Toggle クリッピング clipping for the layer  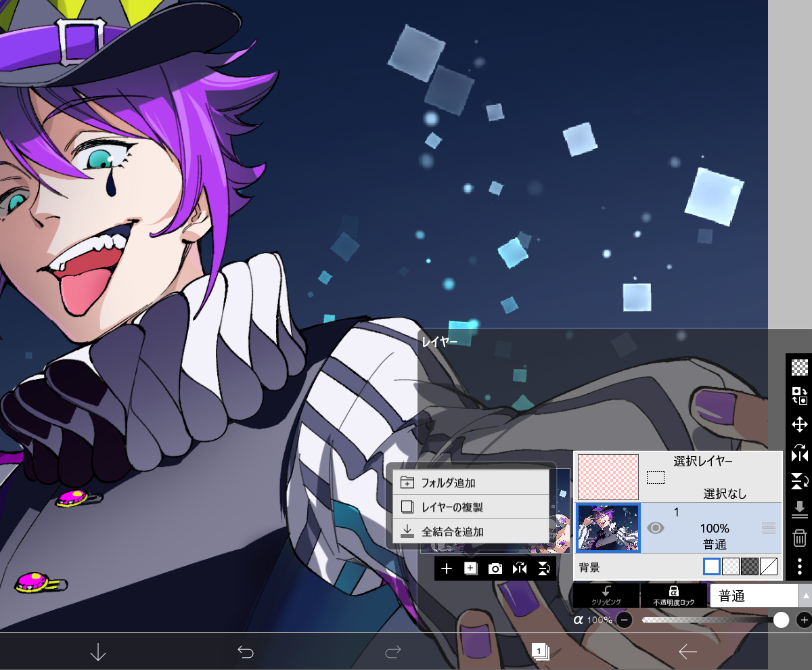pyautogui.click(x=606, y=596)
